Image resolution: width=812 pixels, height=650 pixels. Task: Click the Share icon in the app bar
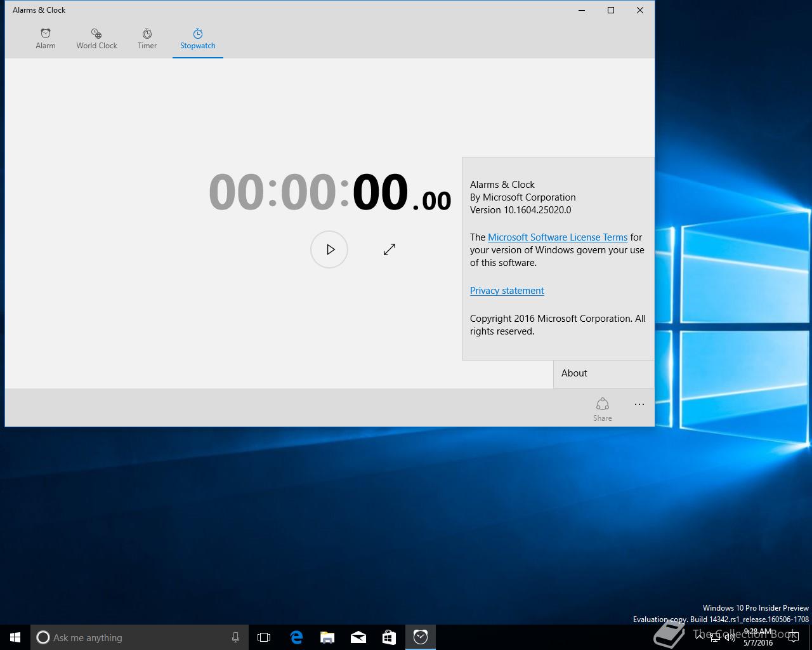[x=603, y=409]
